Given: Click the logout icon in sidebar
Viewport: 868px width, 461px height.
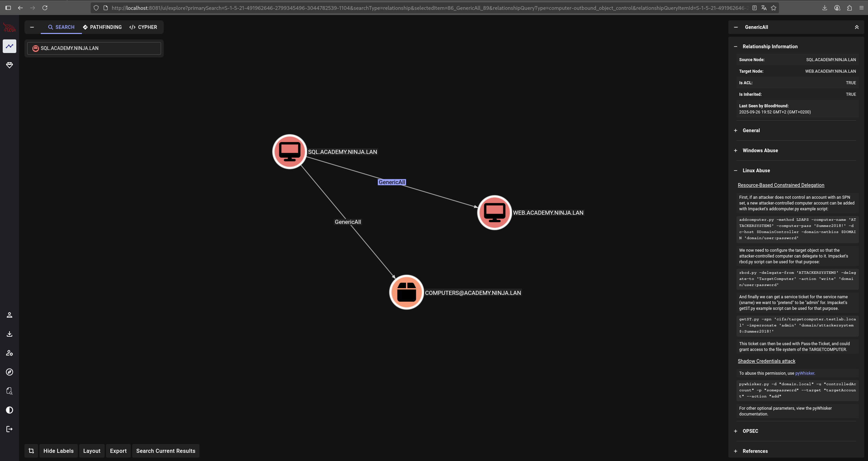Looking at the screenshot, I should 10,429.
